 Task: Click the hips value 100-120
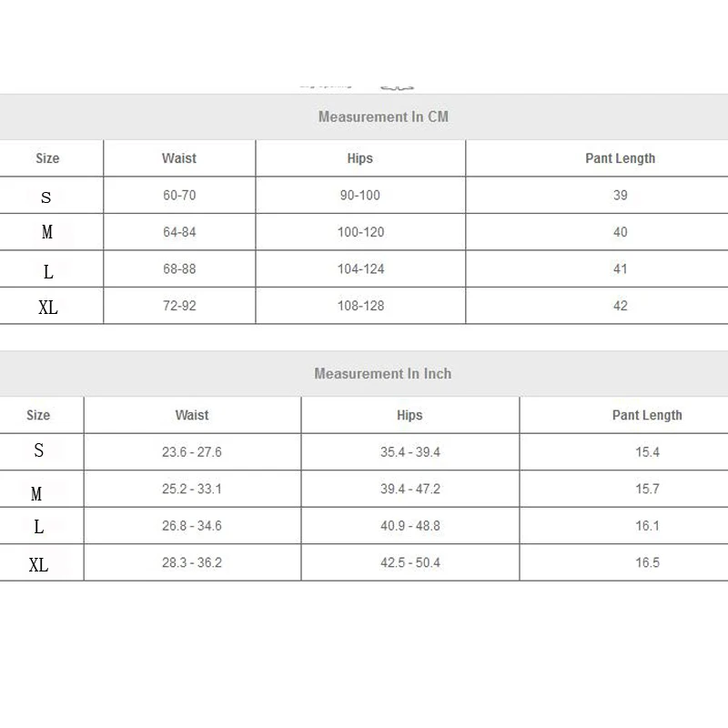click(360, 232)
